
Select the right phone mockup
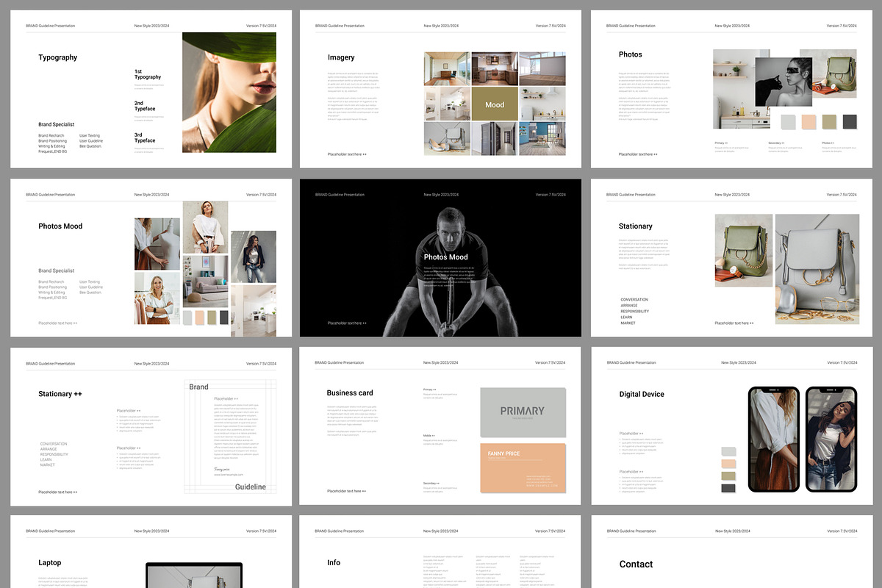(831, 439)
